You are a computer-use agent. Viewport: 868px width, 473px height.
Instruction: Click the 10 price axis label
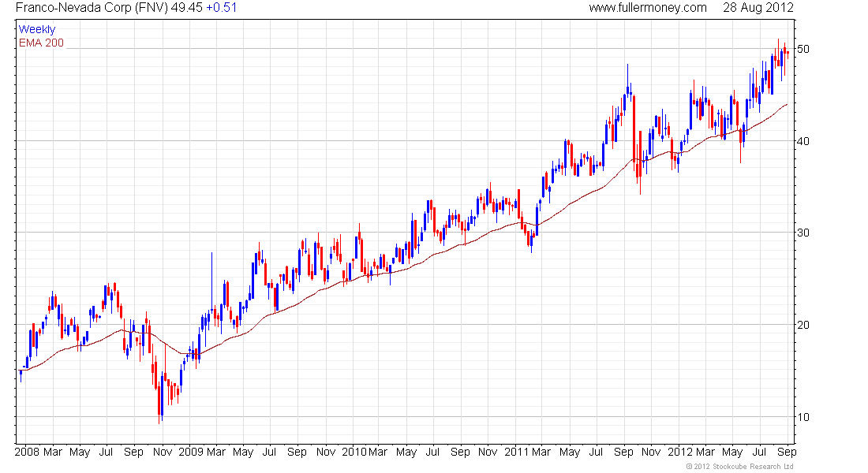(x=803, y=417)
